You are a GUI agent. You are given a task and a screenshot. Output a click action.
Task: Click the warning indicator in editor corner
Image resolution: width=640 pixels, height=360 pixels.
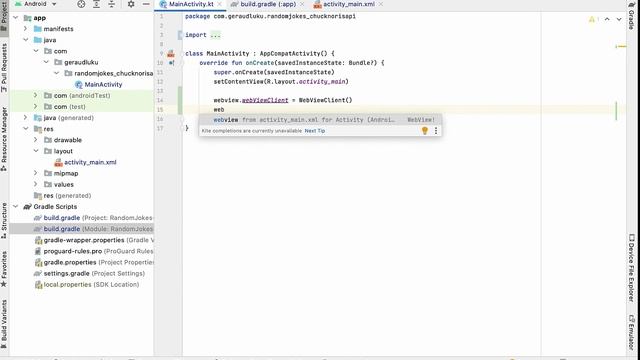[x=593, y=19]
